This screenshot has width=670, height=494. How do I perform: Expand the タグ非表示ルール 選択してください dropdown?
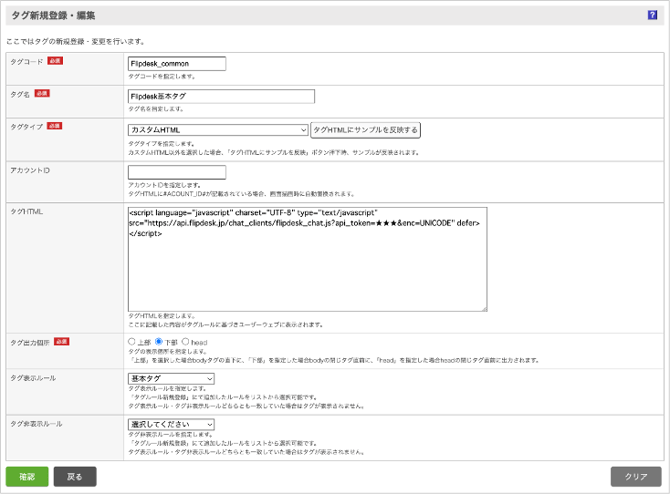tap(171, 424)
